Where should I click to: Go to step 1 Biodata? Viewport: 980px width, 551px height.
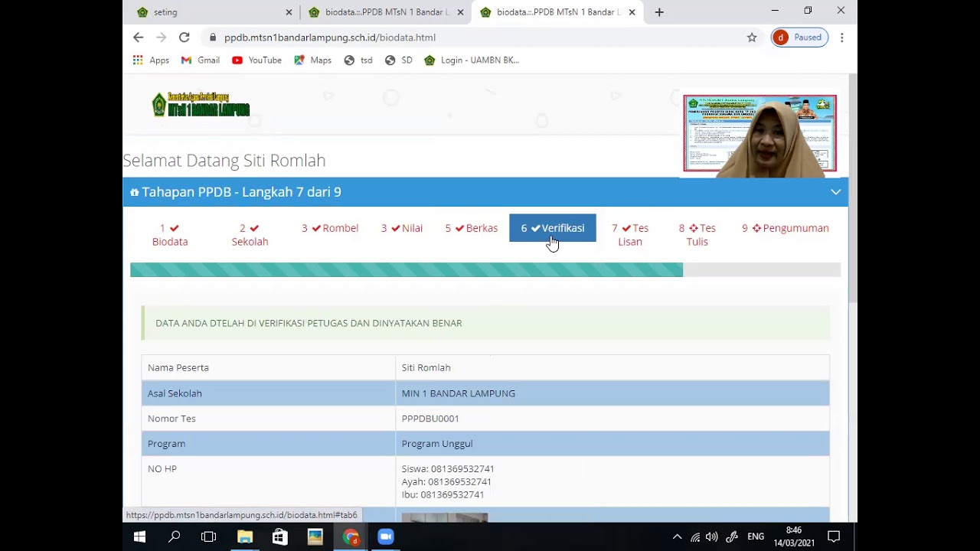[170, 235]
